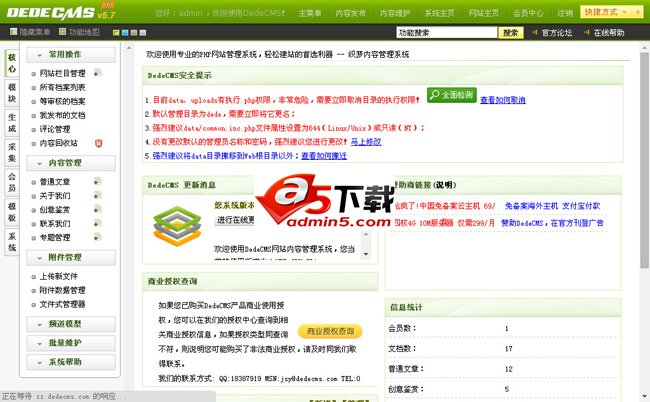Open 会员中心 in the top navigation
650x402 pixels.
pyautogui.click(x=528, y=13)
